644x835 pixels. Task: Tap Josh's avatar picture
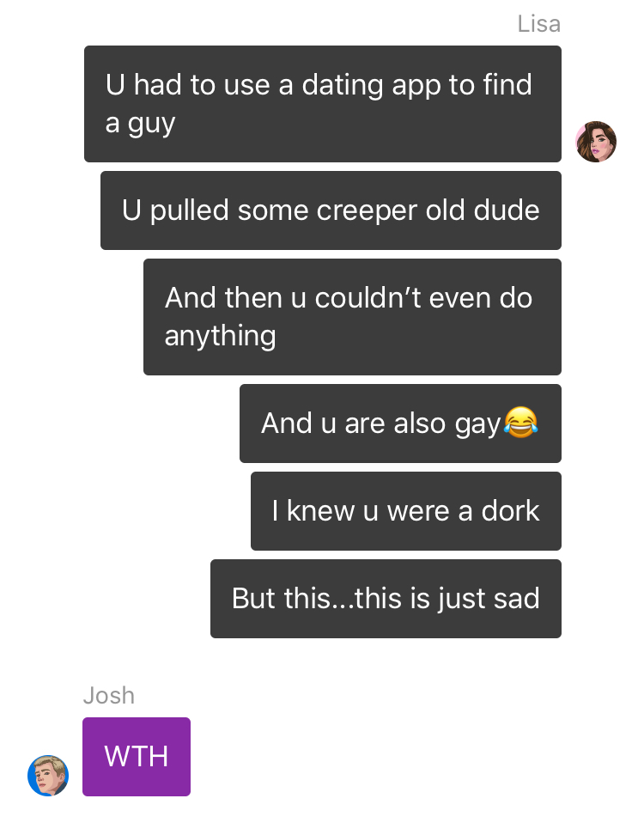tap(48, 776)
